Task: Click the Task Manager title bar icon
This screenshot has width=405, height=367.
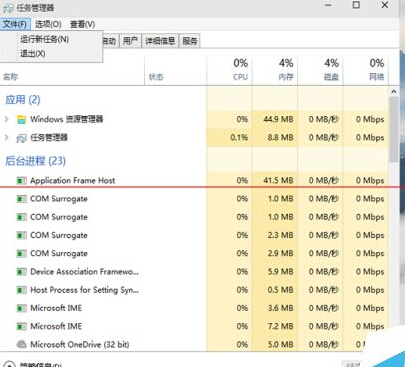Action: coord(8,8)
